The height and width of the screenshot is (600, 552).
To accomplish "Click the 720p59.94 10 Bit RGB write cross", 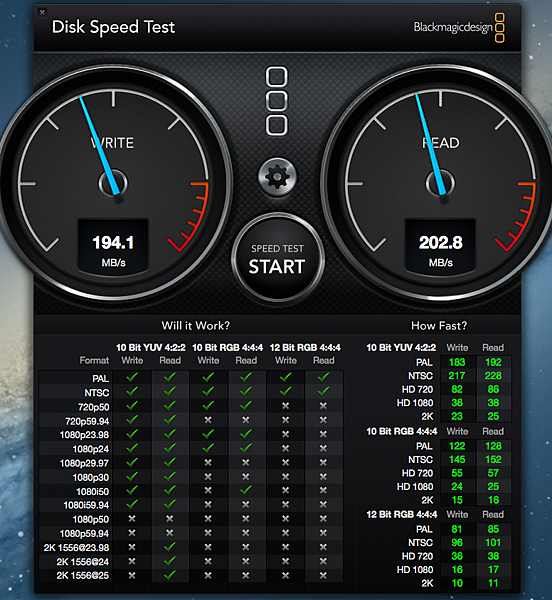I will (208, 420).
